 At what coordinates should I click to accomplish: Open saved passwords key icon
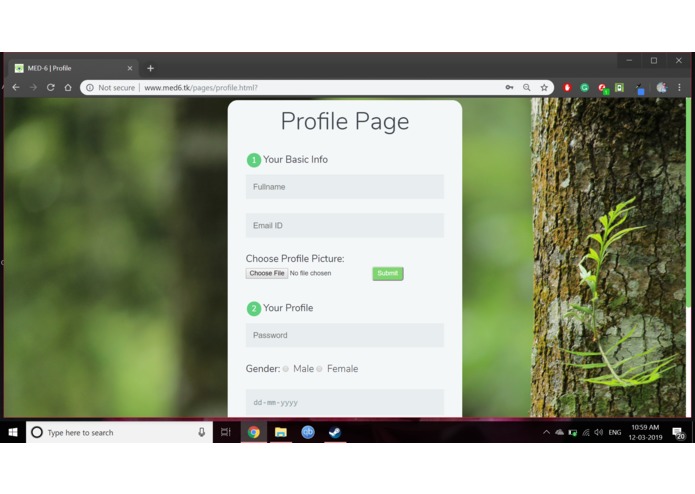[x=509, y=87]
